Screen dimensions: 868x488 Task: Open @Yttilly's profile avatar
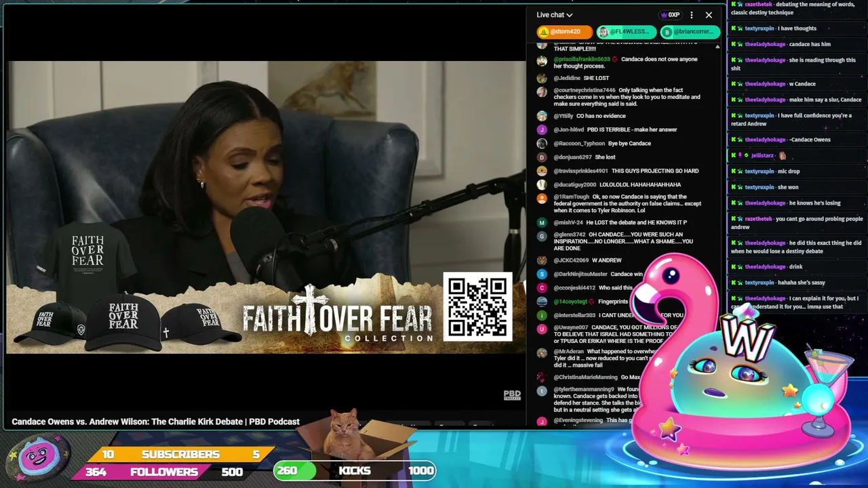click(542, 117)
